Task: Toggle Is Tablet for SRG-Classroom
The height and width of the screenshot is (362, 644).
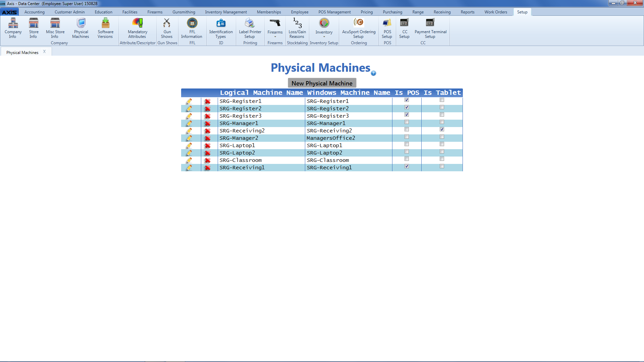Action: [x=442, y=159]
